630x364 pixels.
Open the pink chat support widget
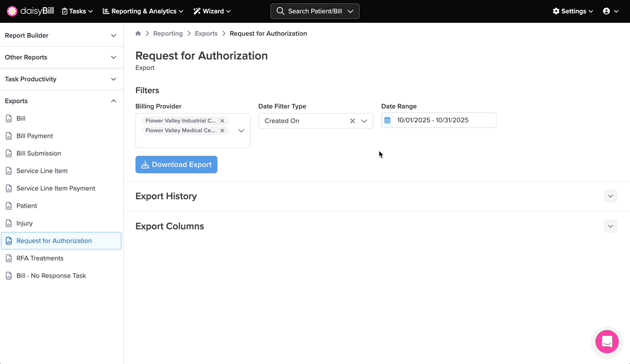(607, 342)
